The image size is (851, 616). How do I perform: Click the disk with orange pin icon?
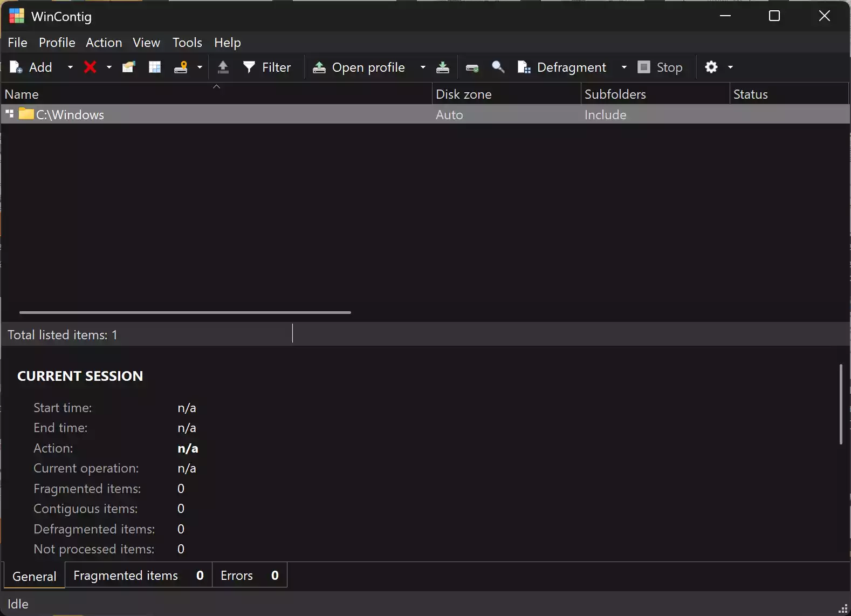point(181,67)
